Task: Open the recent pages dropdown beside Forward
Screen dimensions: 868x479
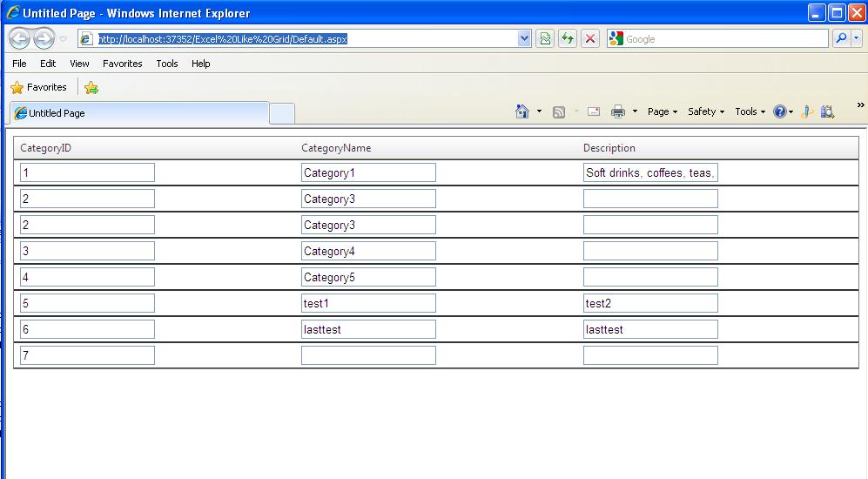Action: 63,39
